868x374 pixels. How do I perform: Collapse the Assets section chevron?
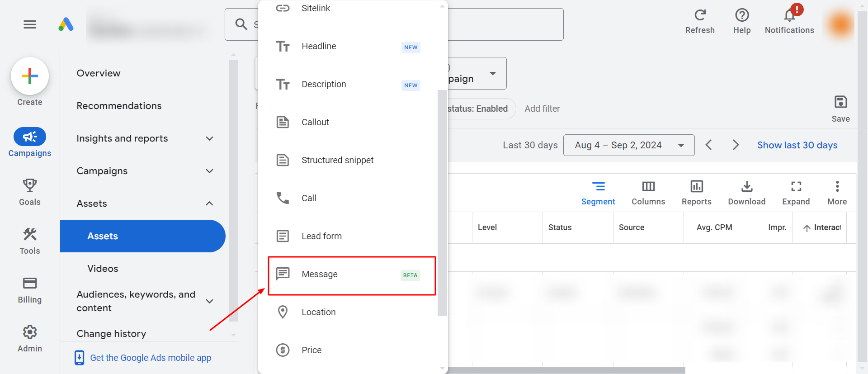click(x=209, y=204)
